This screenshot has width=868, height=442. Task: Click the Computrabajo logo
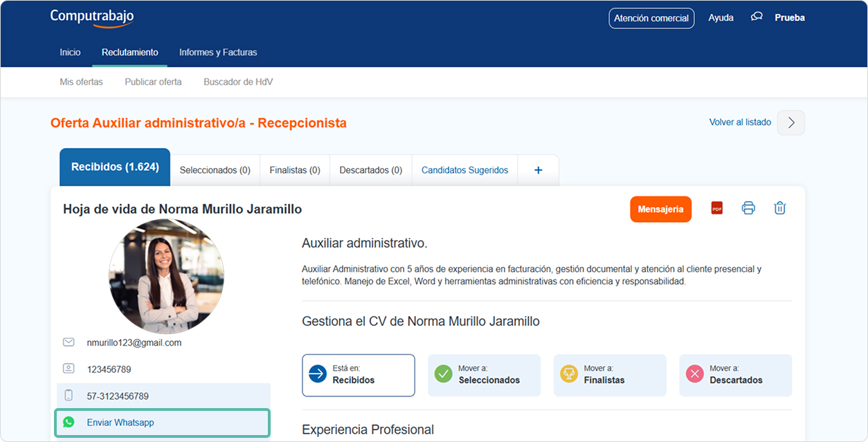coord(92,18)
